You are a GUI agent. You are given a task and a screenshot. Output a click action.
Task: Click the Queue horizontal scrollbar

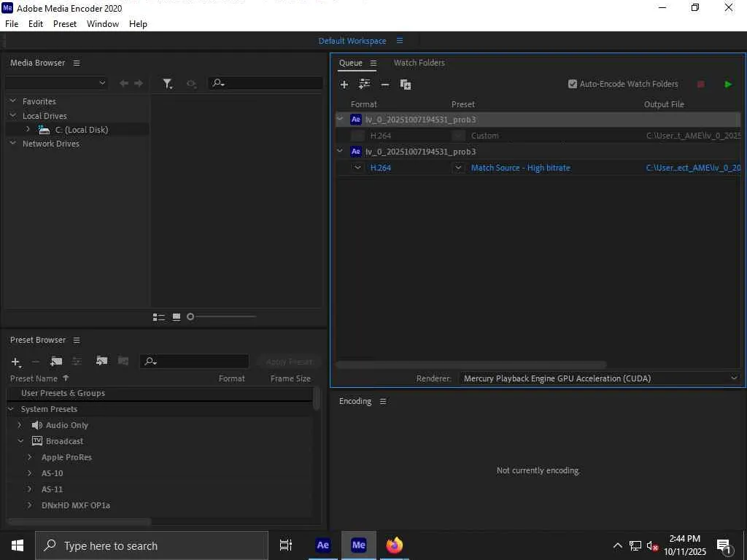coord(471,365)
